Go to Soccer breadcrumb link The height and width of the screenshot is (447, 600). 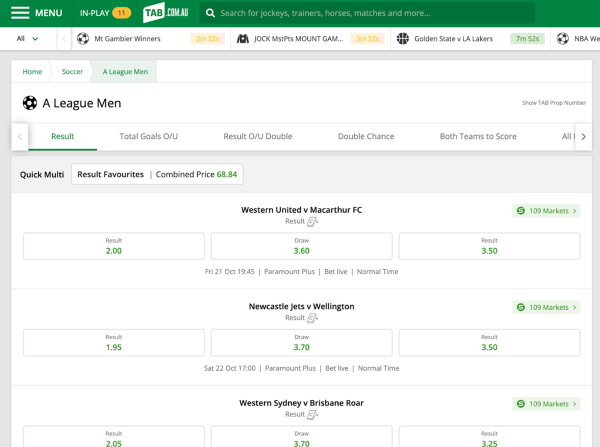point(72,72)
